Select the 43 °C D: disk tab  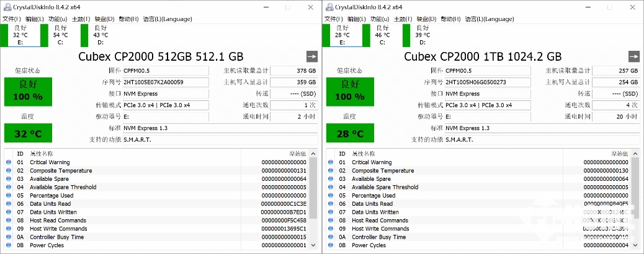pos(101,35)
